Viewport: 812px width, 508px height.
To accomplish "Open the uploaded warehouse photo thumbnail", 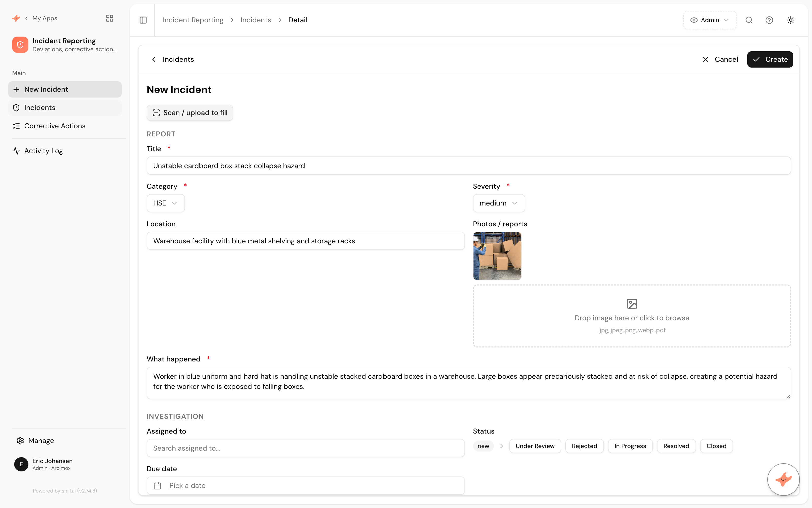I will [x=497, y=256].
